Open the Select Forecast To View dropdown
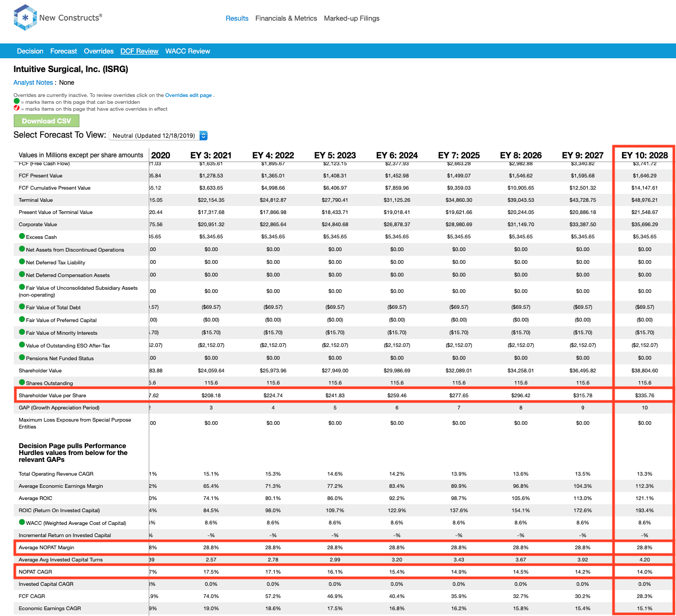676x616 pixels. (x=158, y=136)
